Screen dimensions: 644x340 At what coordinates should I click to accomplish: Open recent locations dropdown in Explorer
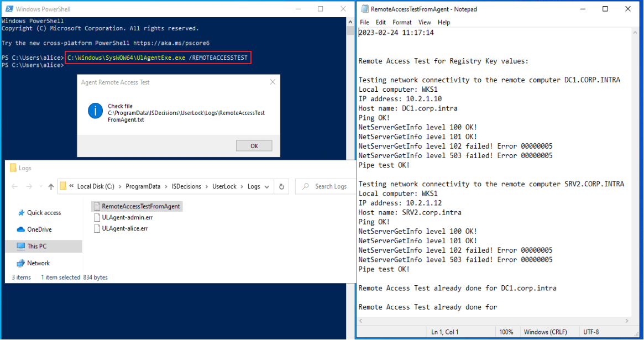(x=41, y=186)
